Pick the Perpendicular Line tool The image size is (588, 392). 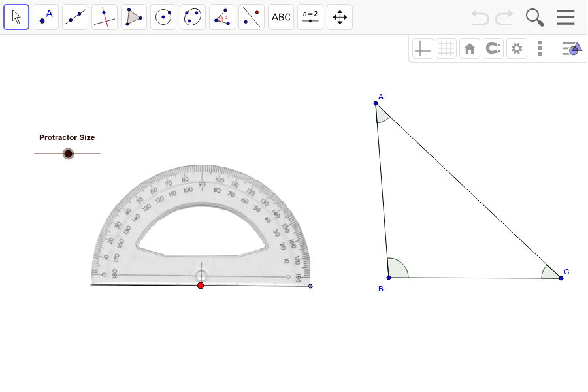105,17
